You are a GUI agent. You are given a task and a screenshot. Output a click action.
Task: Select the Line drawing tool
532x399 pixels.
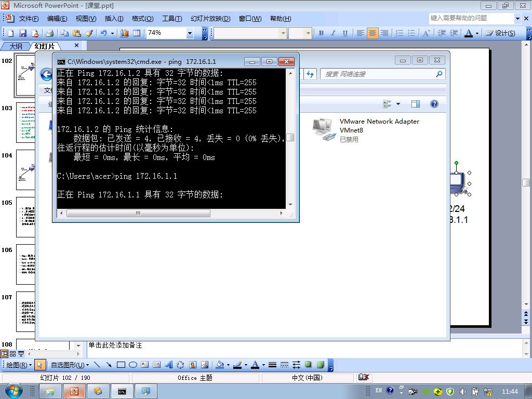[97, 365]
